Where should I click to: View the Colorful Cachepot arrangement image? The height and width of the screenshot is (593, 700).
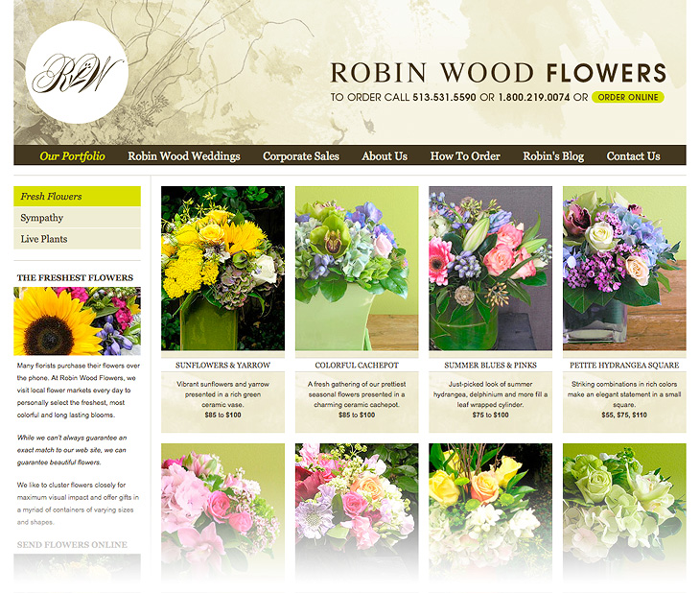[357, 269]
